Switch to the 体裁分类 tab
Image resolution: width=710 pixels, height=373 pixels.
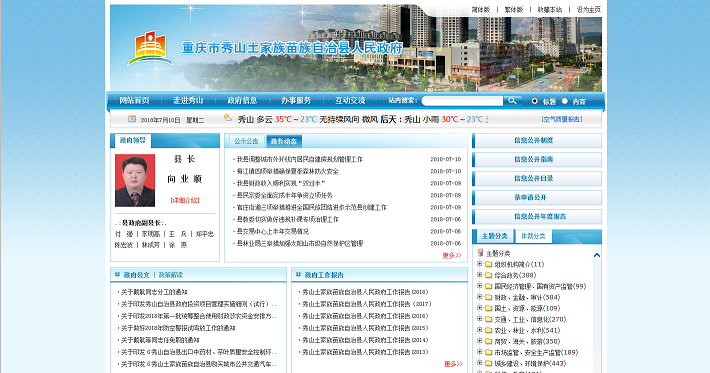coord(533,236)
